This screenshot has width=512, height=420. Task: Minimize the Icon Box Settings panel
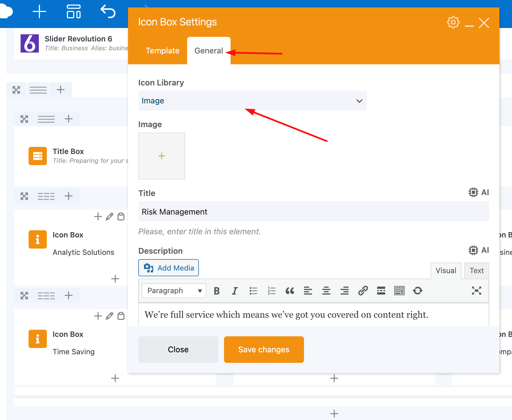point(469,26)
